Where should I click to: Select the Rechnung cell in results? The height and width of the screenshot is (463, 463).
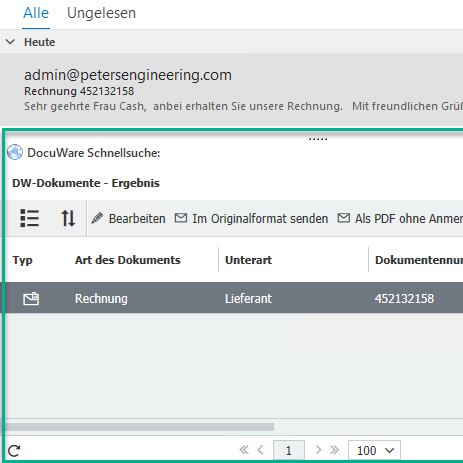tap(101, 299)
